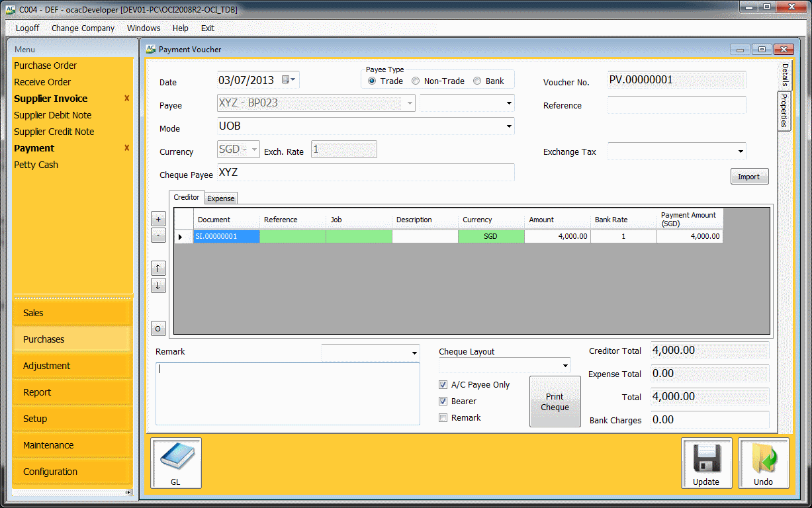
Task: Expand the Cheque Layout dropdown
Action: pyautogui.click(x=565, y=365)
